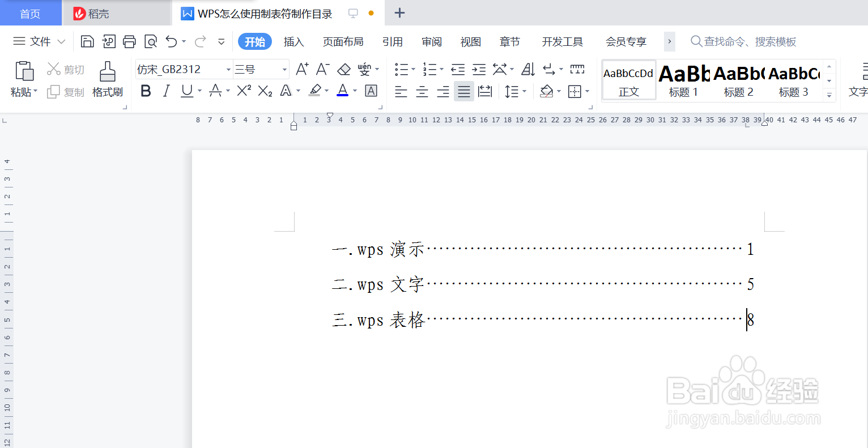Click the tab stops ruler icon
Screen dimensions: 868x448
tap(577, 69)
